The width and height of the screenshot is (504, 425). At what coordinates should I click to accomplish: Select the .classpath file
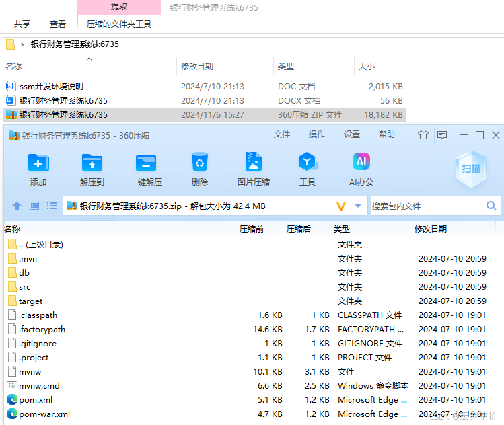pos(38,315)
